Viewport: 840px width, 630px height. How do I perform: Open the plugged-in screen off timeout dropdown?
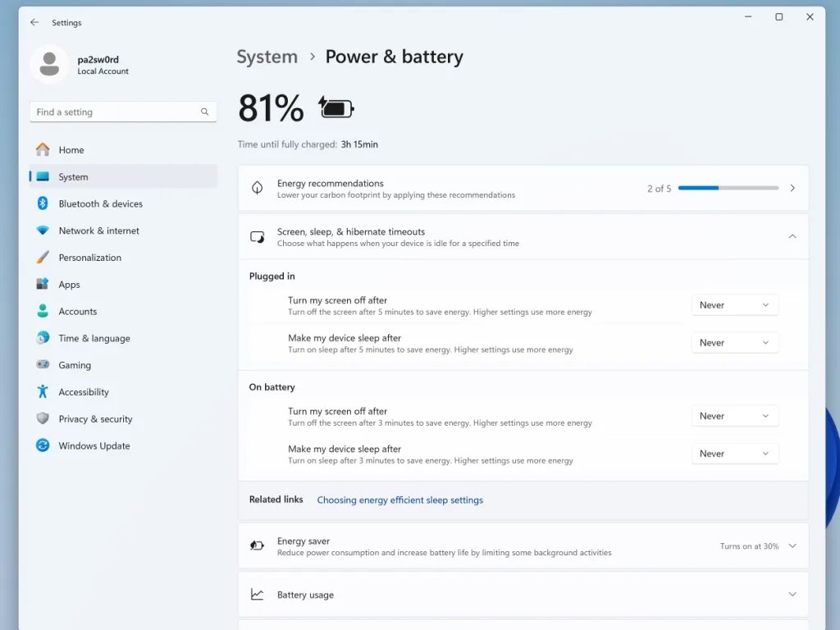(x=734, y=304)
